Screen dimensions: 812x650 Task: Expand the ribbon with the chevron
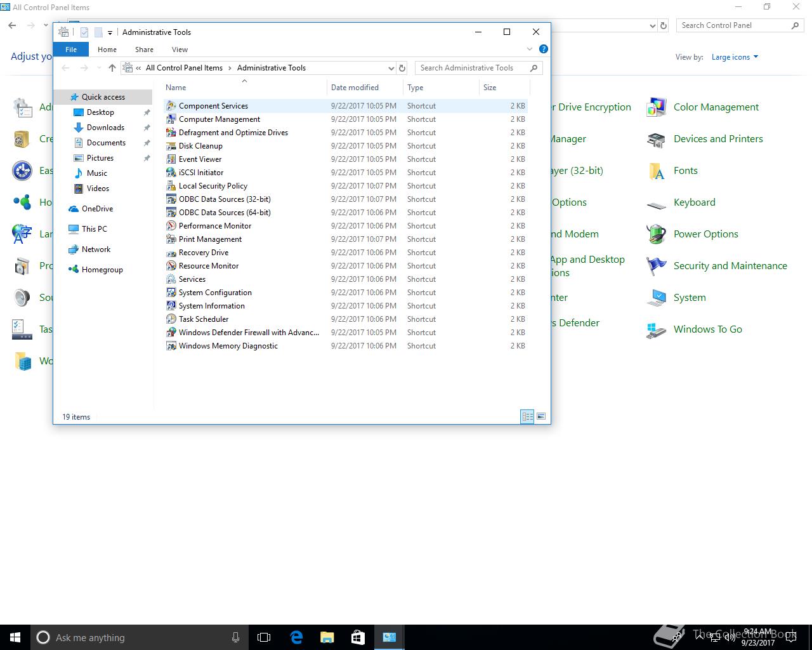coord(530,49)
